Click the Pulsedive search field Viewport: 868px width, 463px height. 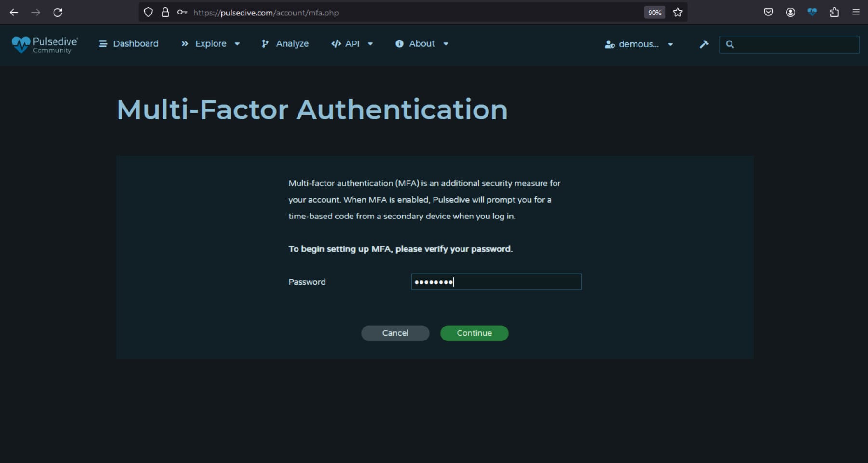point(789,44)
